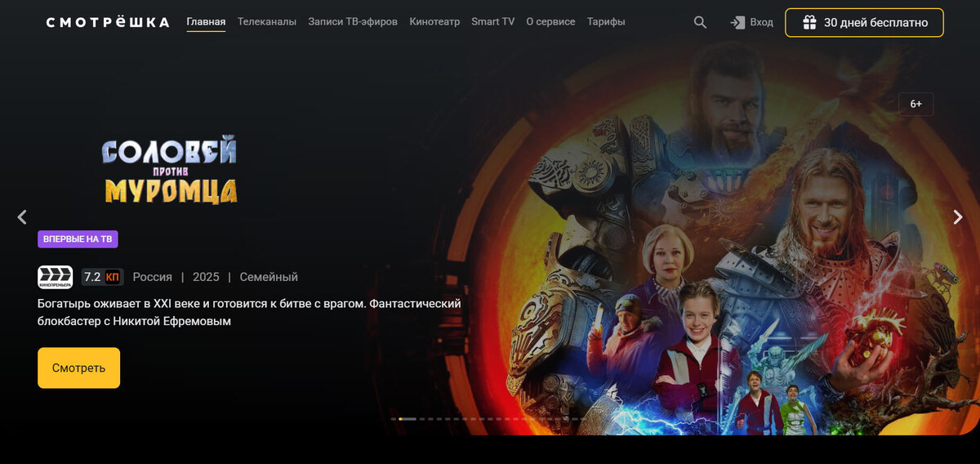Open Записи ТВ-эфиров section
Viewport: 980px width, 464px height.
click(x=353, y=22)
